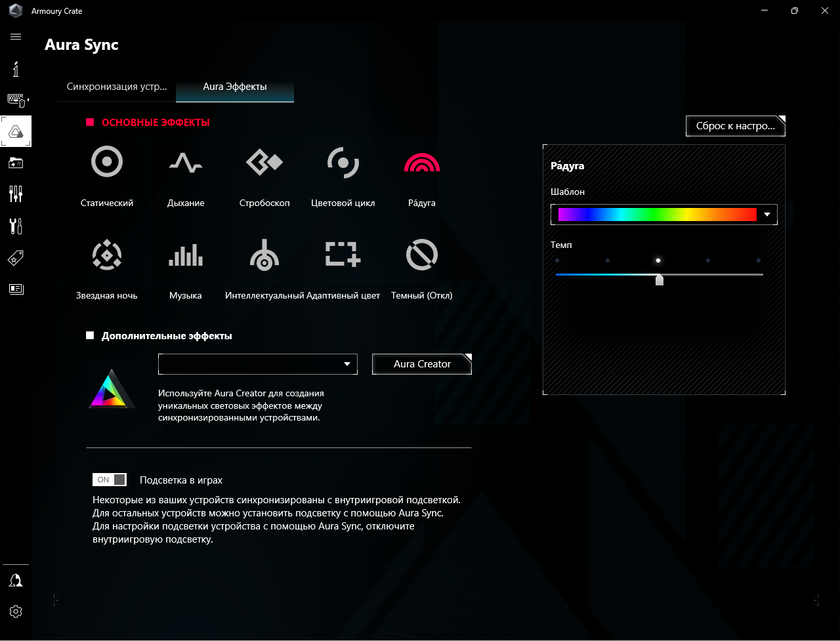Viewport: 840px width, 641px height.
Task: Toggle the Подсветка в играх ON switch
Action: pyautogui.click(x=110, y=480)
